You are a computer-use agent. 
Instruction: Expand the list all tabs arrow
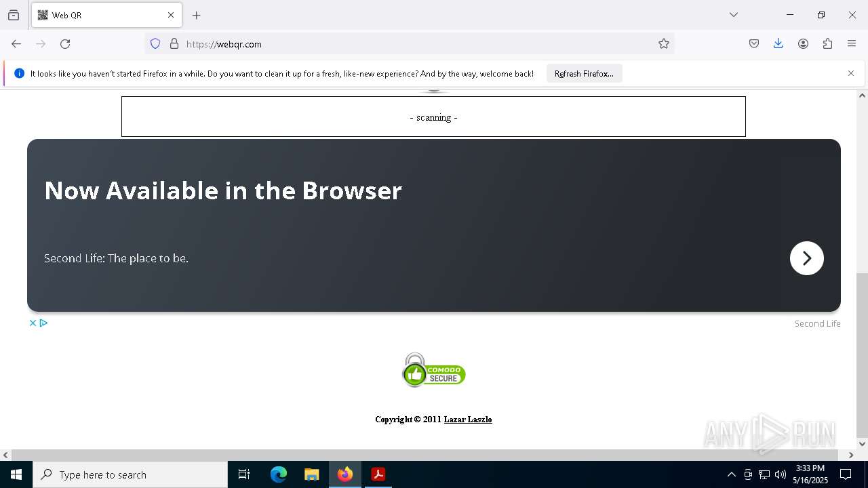(x=734, y=15)
